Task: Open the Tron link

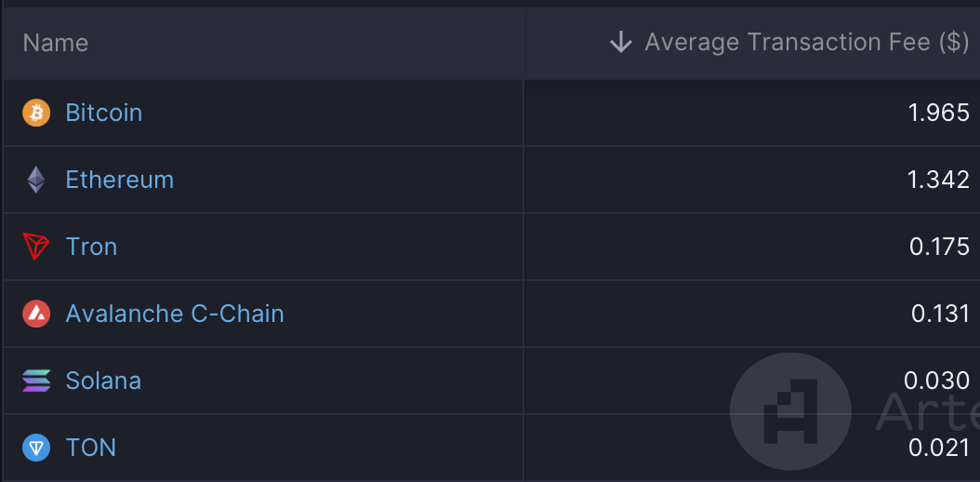Action: (x=91, y=247)
